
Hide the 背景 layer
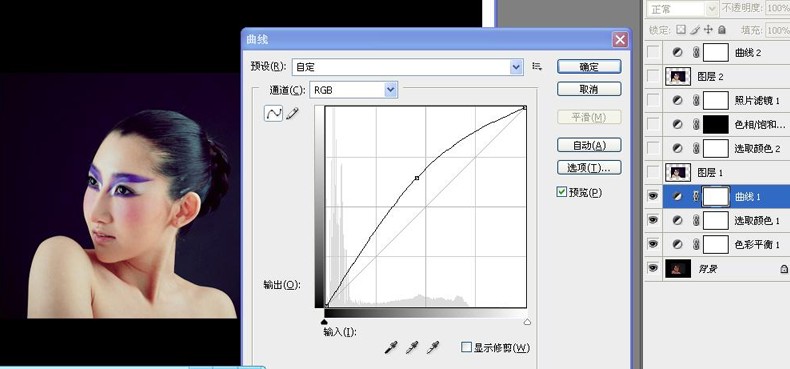653,269
